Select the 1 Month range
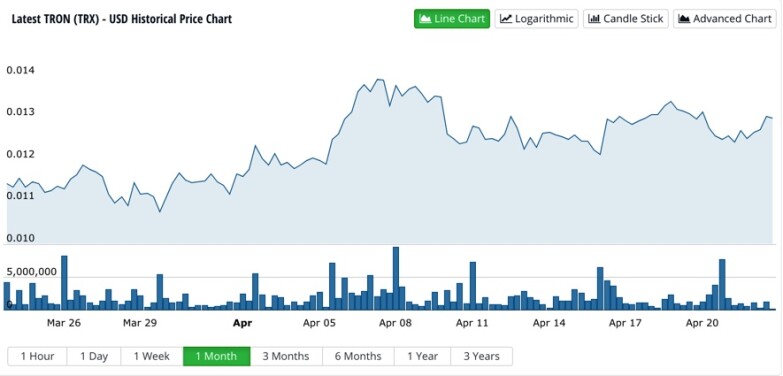This screenshot has height=376, width=783. pyautogui.click(x=217, y=357)
